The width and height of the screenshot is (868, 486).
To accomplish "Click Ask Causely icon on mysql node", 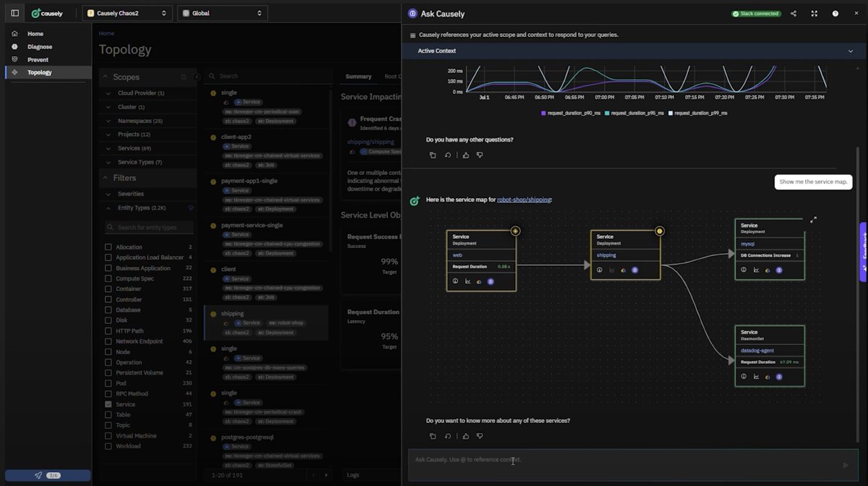I will tap(779, 270).
